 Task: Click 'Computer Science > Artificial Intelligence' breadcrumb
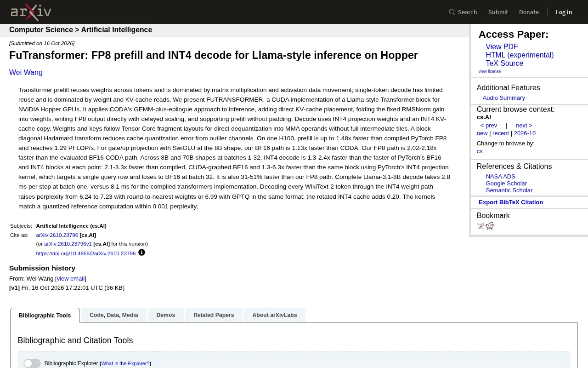81,30
